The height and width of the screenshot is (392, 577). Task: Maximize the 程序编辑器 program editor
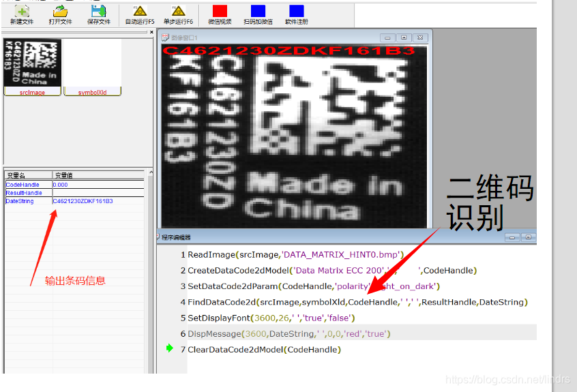coord(529,237)
